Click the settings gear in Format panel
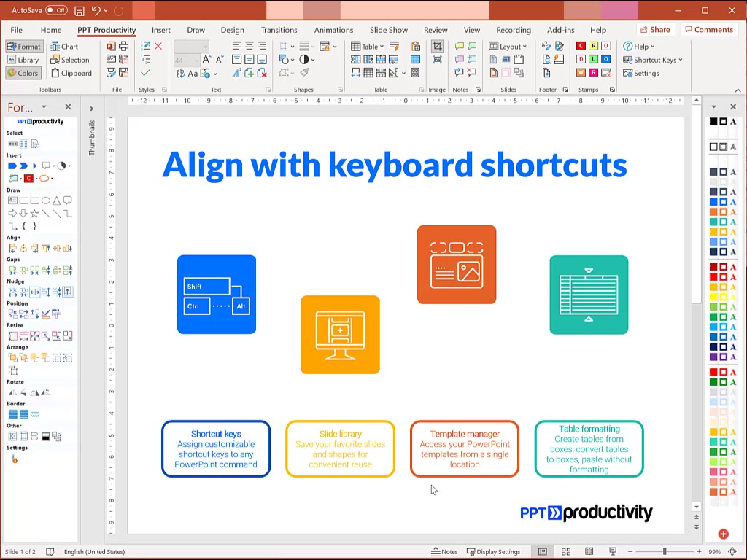The height and width of the screenshot is (560, 747). pos(14,459)
